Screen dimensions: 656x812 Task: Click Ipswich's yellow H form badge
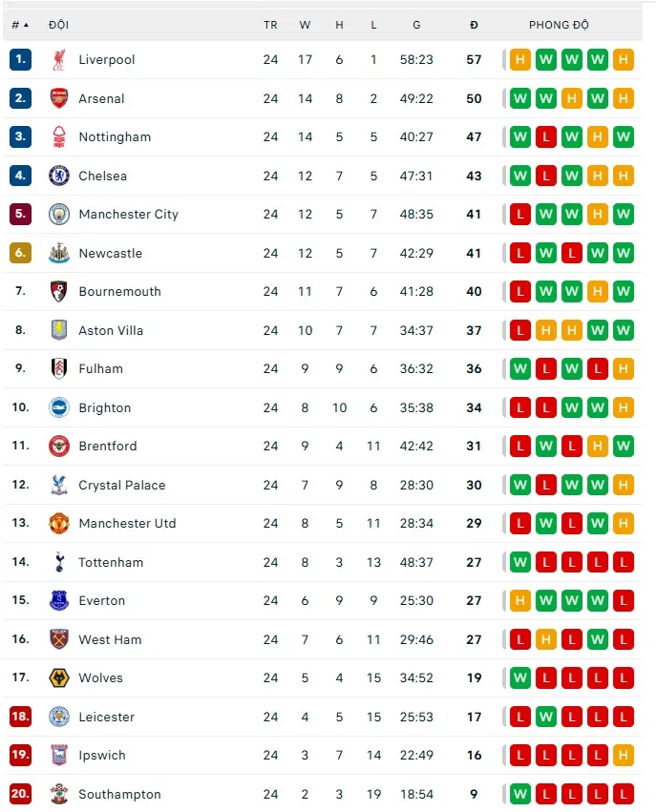coord(624,756)
